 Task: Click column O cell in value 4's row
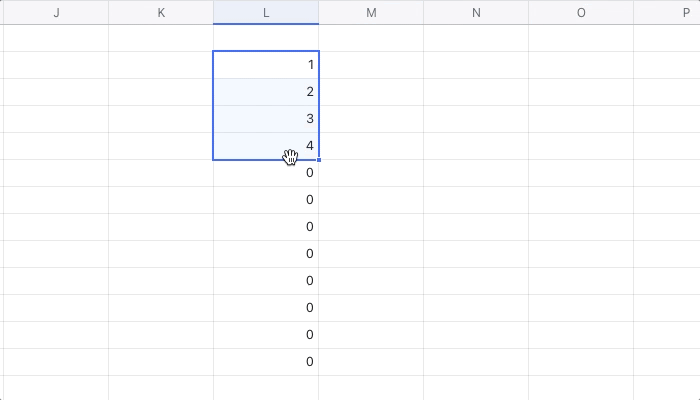(x=581, y=146)
